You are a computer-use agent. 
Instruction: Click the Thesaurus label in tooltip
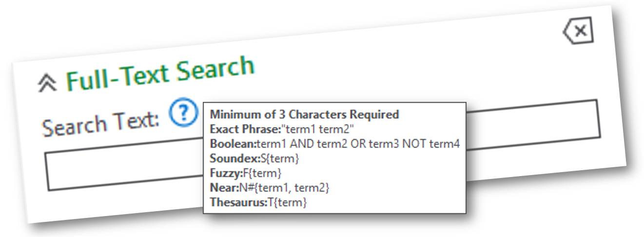pos(239,202)
